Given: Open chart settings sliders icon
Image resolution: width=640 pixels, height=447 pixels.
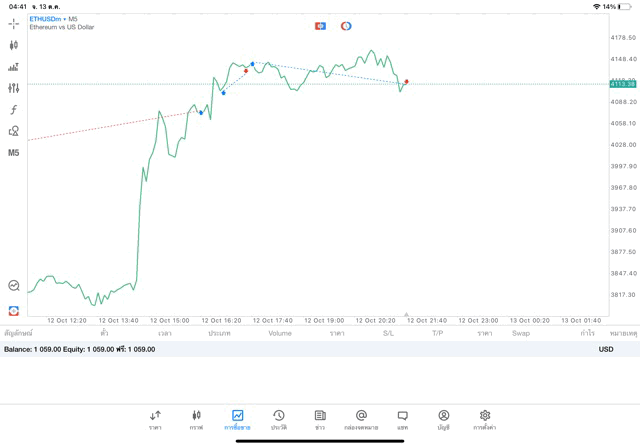Looking at the screenshot, I should pyautogui.click(x=14, y=88).
